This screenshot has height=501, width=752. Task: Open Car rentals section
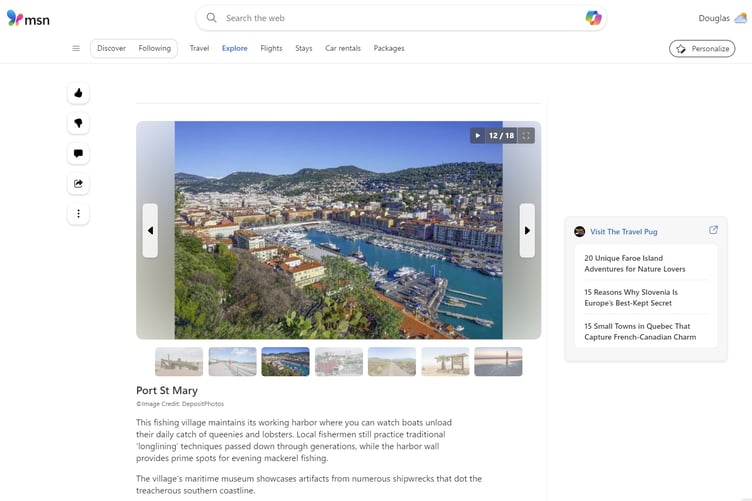point(342,48)
